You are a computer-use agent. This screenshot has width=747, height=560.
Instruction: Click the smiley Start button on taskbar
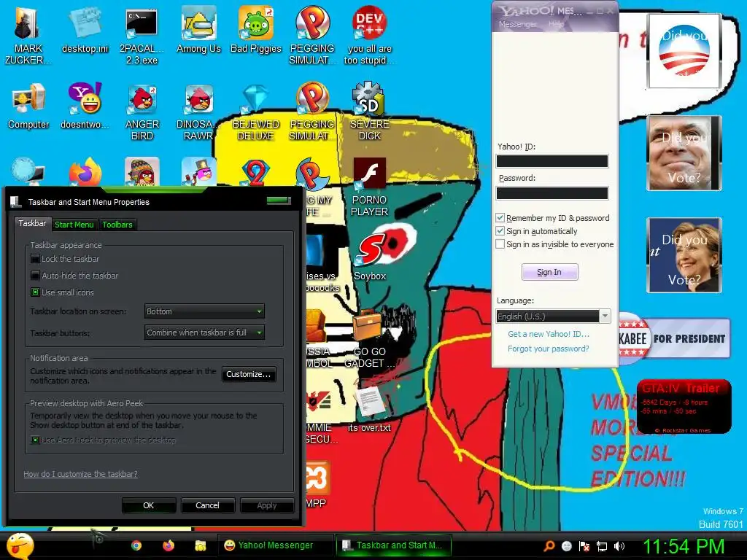tap(20, 545)
